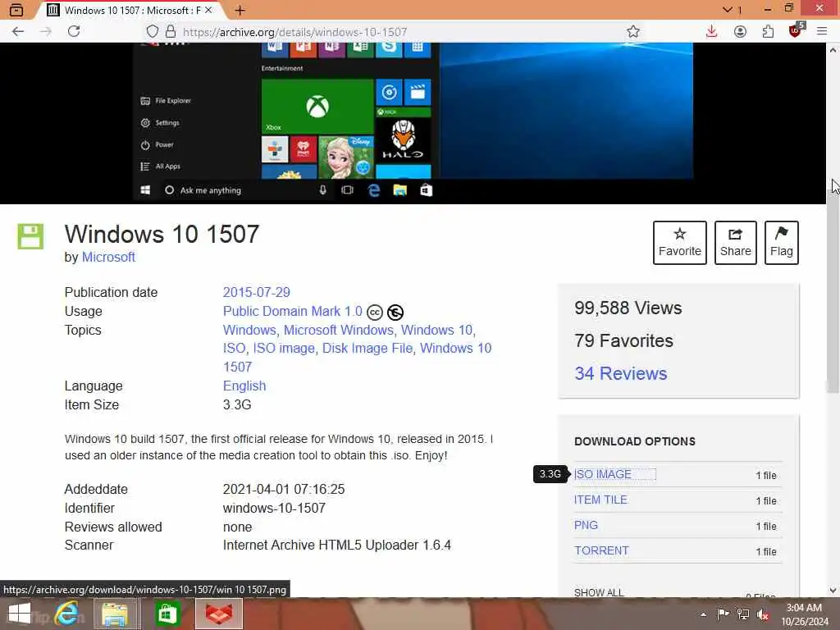Open the list all tabs chevron
The image size is (840, 630).
(728, 10)
